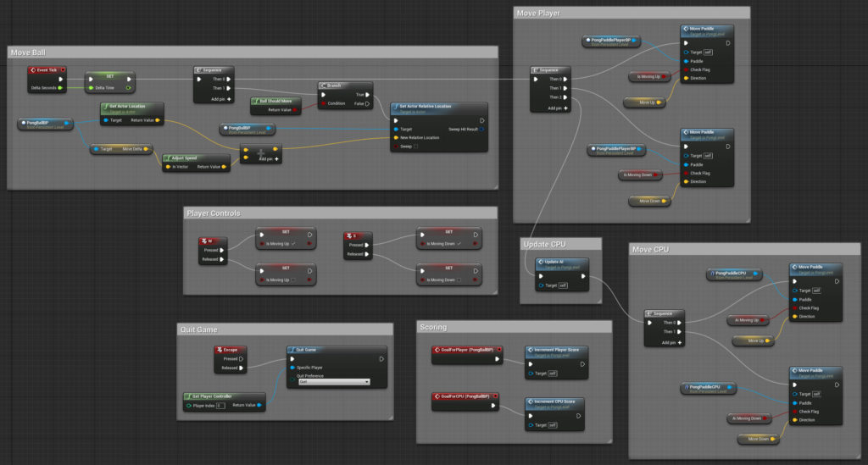Viewport: 868px width, 465px height.
Task: Click the Branch node header
Action: point(346,86)
